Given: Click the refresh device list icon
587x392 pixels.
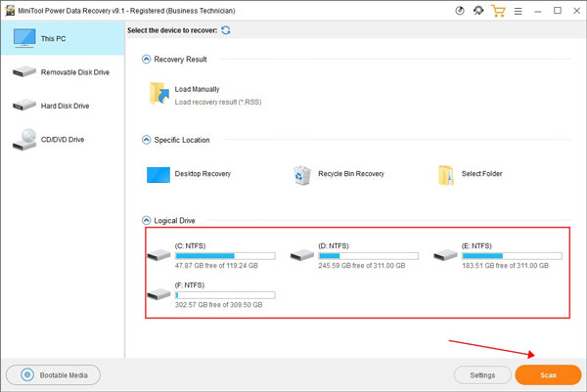Looking at the screenshot, I should point(227,31).
